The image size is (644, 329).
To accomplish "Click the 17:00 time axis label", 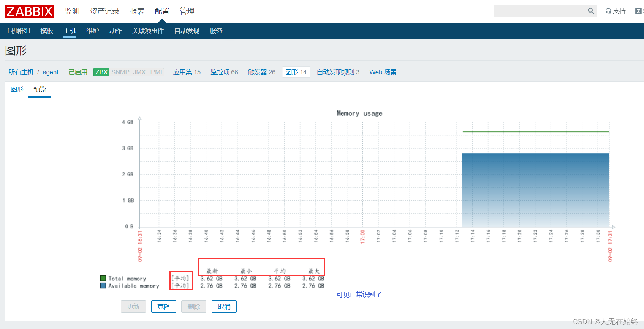I will (362, 236).
